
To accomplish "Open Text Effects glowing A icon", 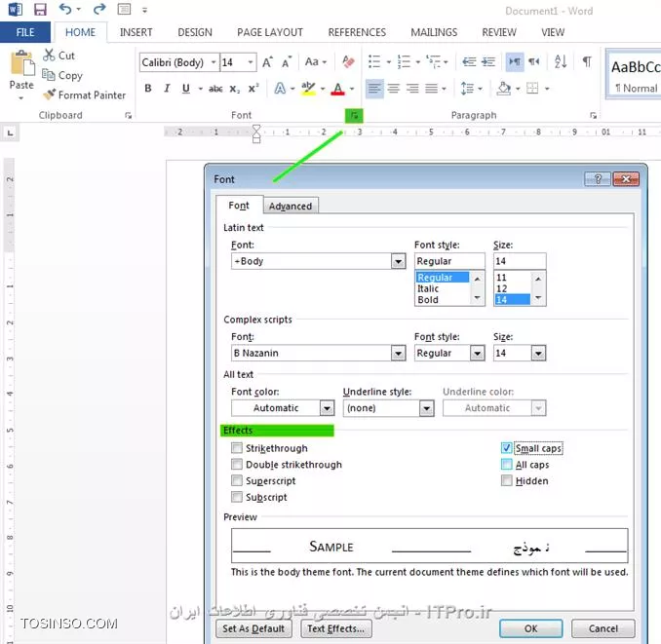I will point(280,89).
